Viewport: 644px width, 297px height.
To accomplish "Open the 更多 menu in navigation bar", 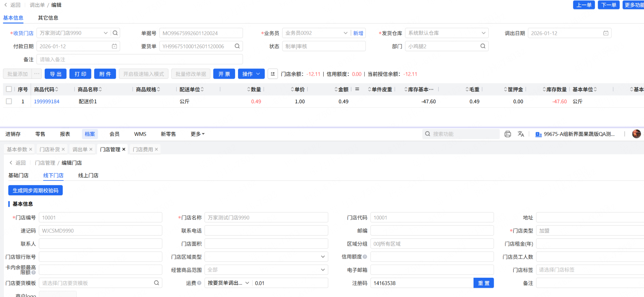I will pos(197,134).
